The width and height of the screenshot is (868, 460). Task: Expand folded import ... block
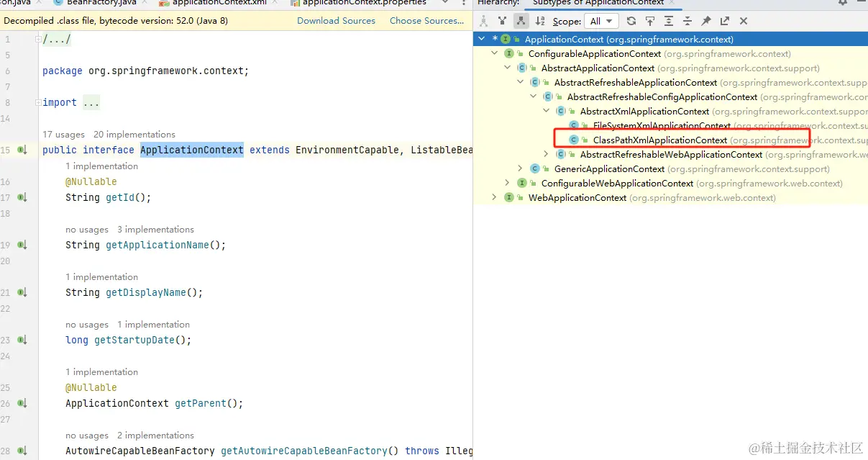(x=91, y=102)
